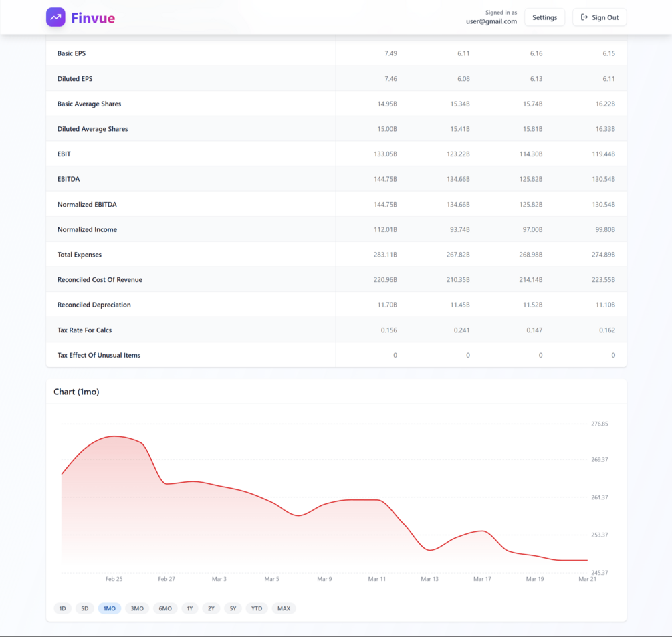The height and width of the screenshot is (637, 672).
Task: Click the Chart (1mo) heading
Action: pos(76,392)
